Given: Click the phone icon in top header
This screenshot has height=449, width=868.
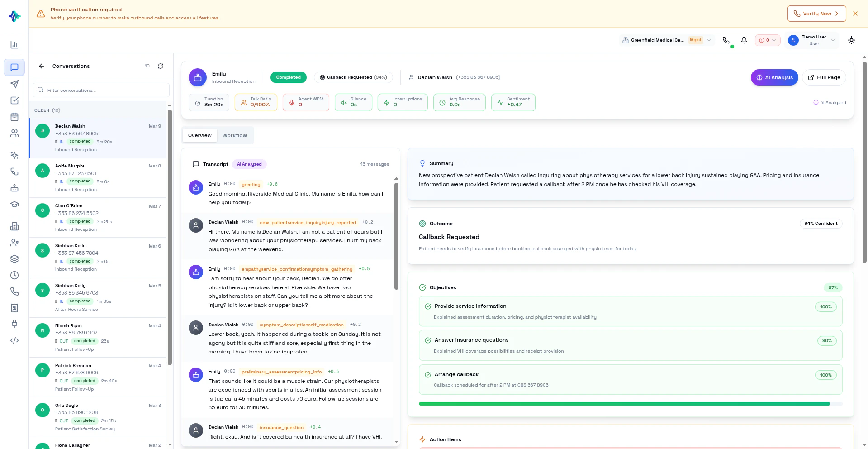Looking at the screenshot, I should click(726, 40).
